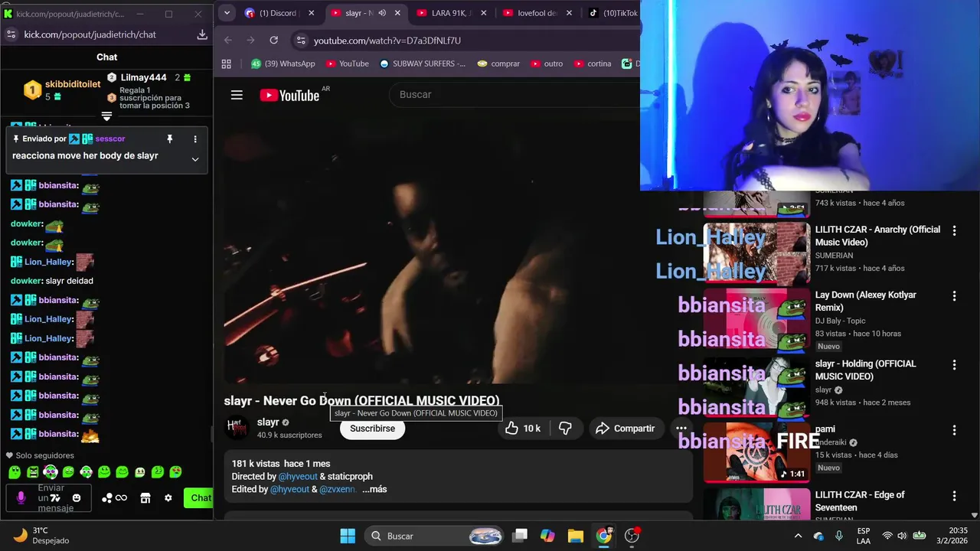Open the cortina bookmark
The height and width of the screenshot is (551, 980).
point(593,64)
